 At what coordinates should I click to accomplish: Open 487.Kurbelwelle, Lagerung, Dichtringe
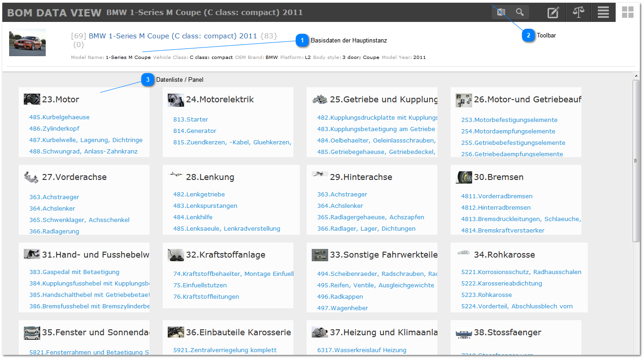point(86,140)
